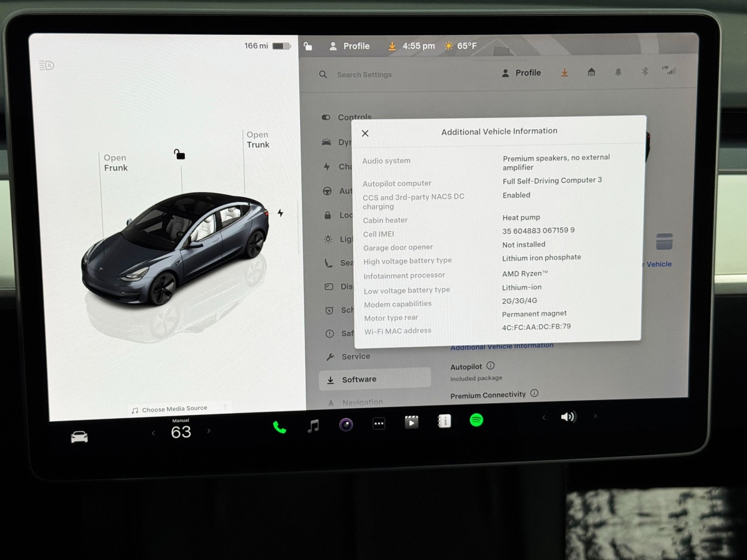Open the app launcher three-dots icon
The width and height of the screenshot is (747, 560).
[379, 424]
